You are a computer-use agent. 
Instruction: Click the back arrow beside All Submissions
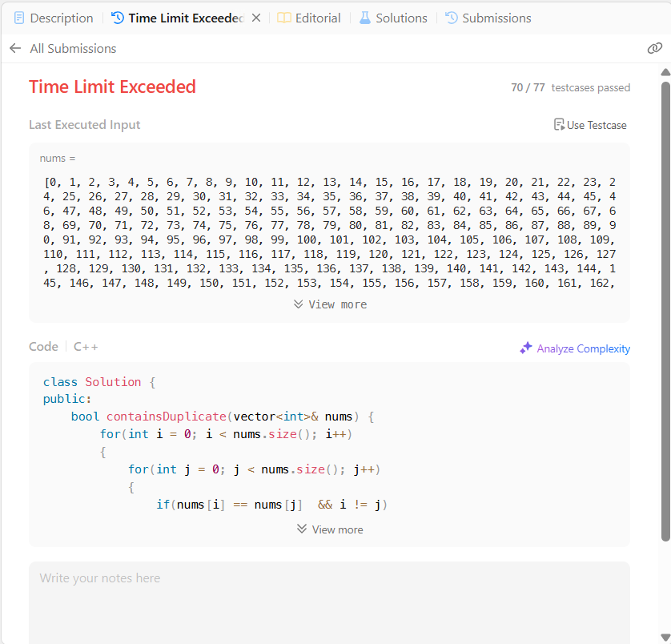pos(15,48)
